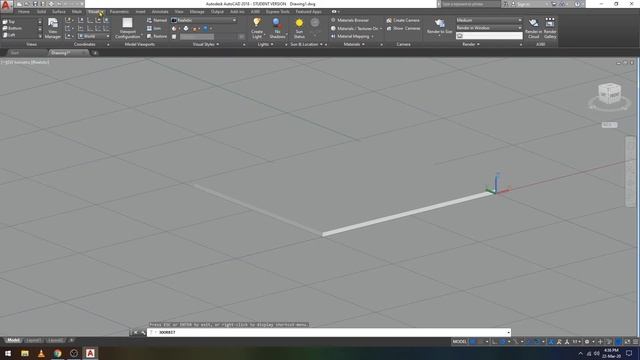Image resolution: width=640 pixels, height=360 pixels.
Task: Click the clean screen status icon
Action: click(627, 342)
